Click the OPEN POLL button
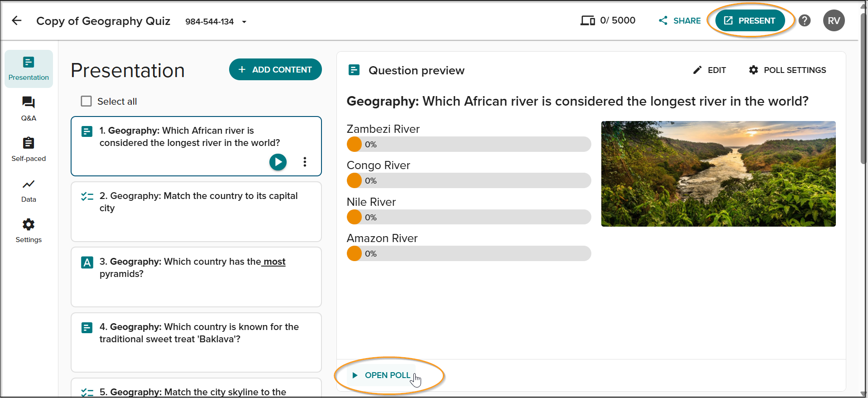The image size is (868, 398). pos(381,375)
